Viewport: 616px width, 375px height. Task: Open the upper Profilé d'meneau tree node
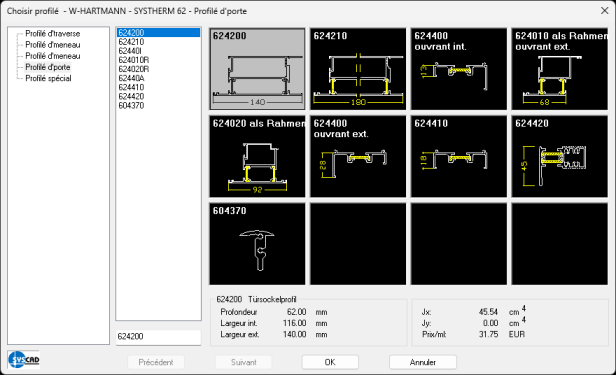coord(53,45)
